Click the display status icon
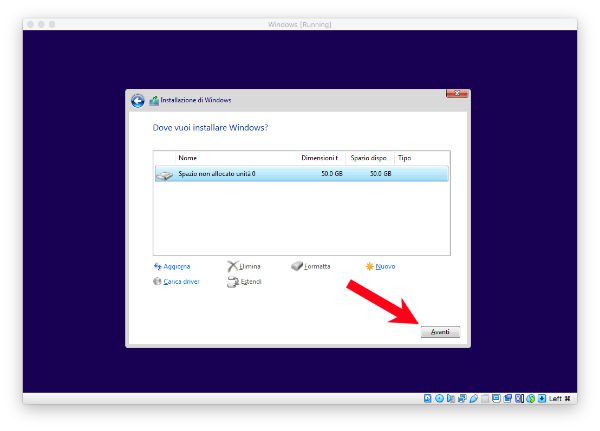Screen dimensions: 600x431 point(496,398)
